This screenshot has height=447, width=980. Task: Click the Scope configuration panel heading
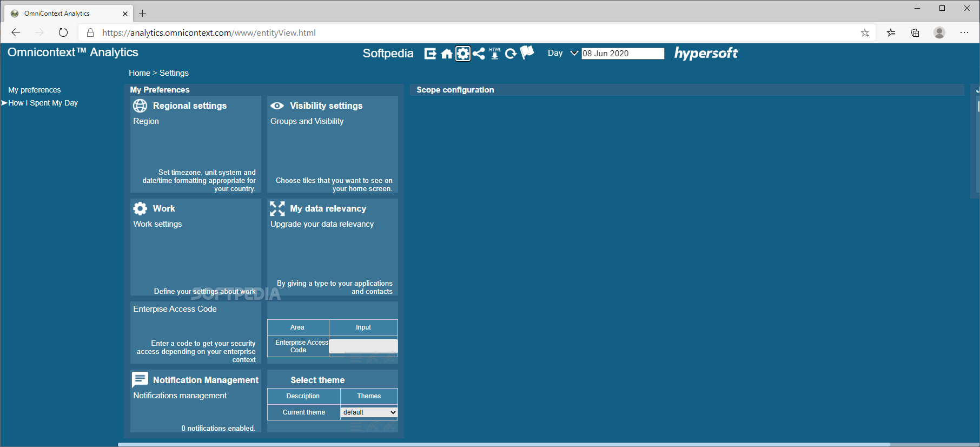455,90
